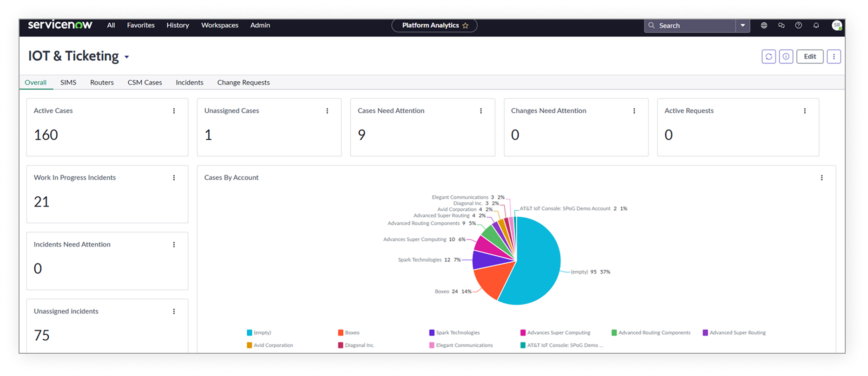868x376 pixels.
Task: Open the notifications bell icon
Action: (816, 26)
